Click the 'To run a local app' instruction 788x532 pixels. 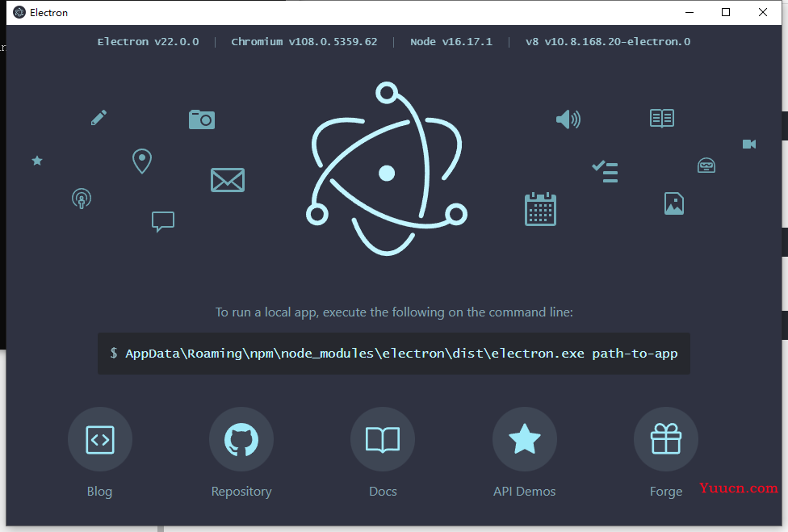pos(394,312)
